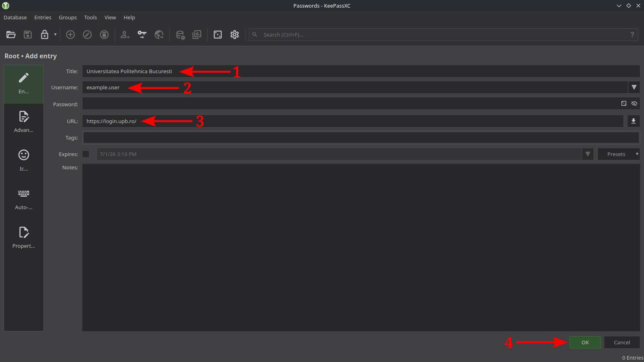The image size is (644, 362).
Task: Click the 'Root • Add entry' heading
Action: [31, 56]
